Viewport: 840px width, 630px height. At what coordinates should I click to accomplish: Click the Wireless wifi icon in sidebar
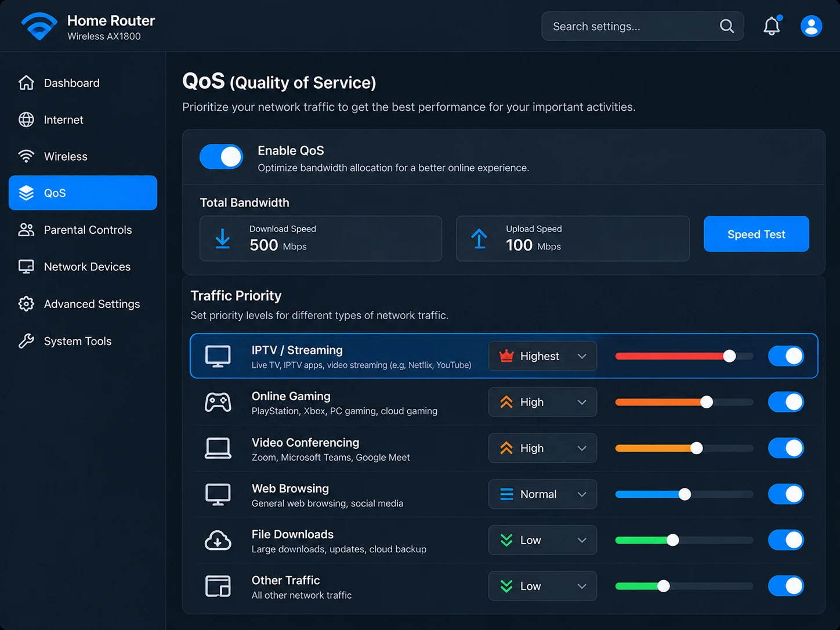click(26, 156)
